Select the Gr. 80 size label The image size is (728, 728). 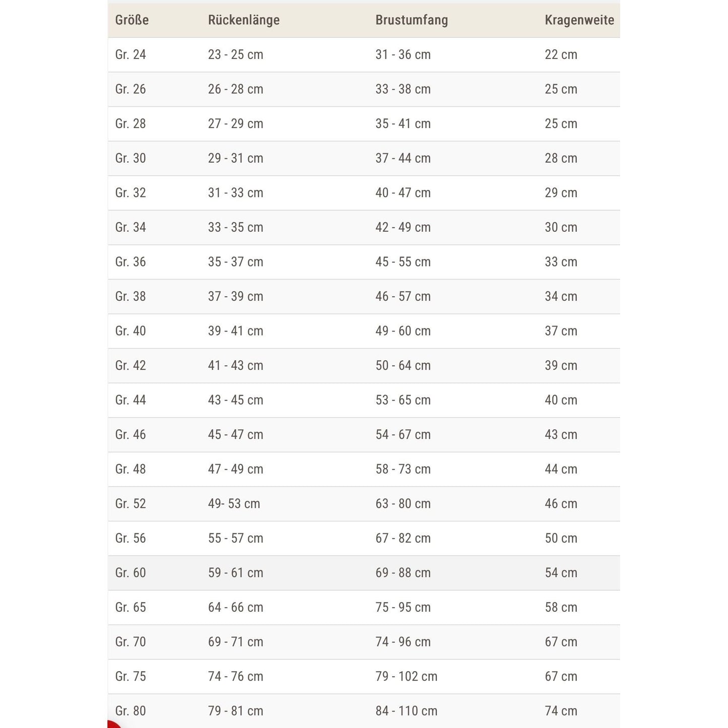[x=130, y=711]
